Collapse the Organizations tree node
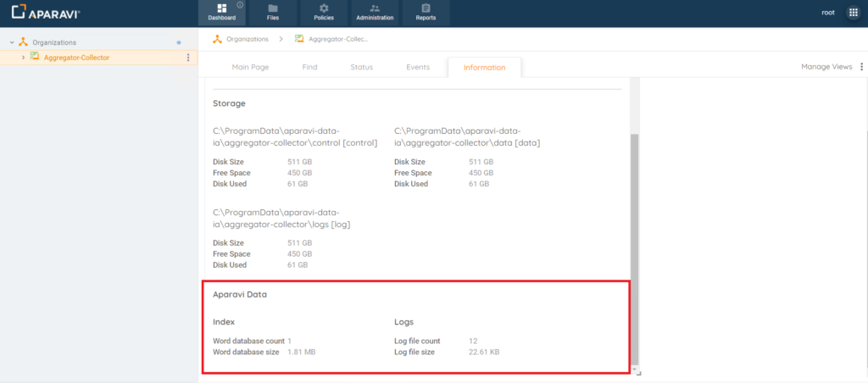This screenshot has height=383, width=868. (x=12, y=42)
